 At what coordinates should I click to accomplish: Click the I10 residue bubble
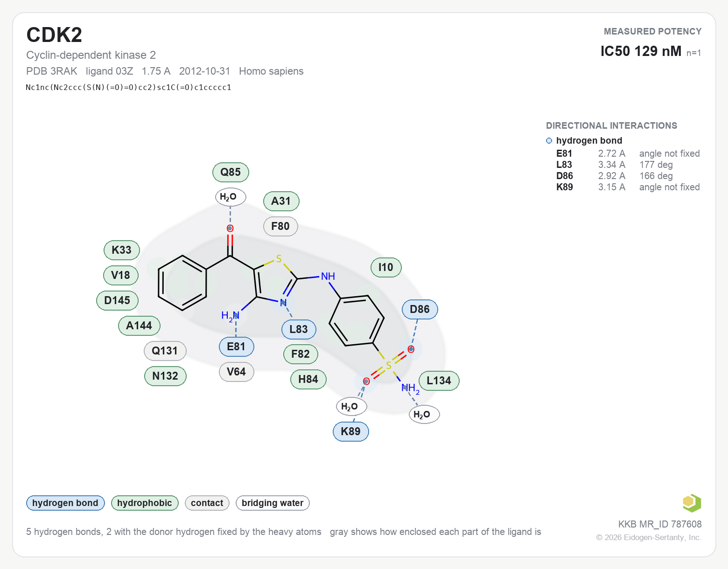(385, 267)
